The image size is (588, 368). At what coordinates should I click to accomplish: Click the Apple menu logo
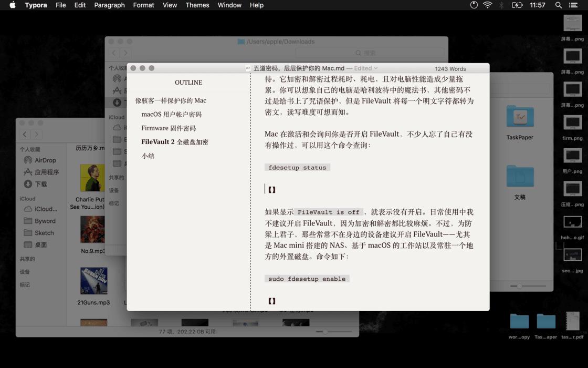(13, 5)
